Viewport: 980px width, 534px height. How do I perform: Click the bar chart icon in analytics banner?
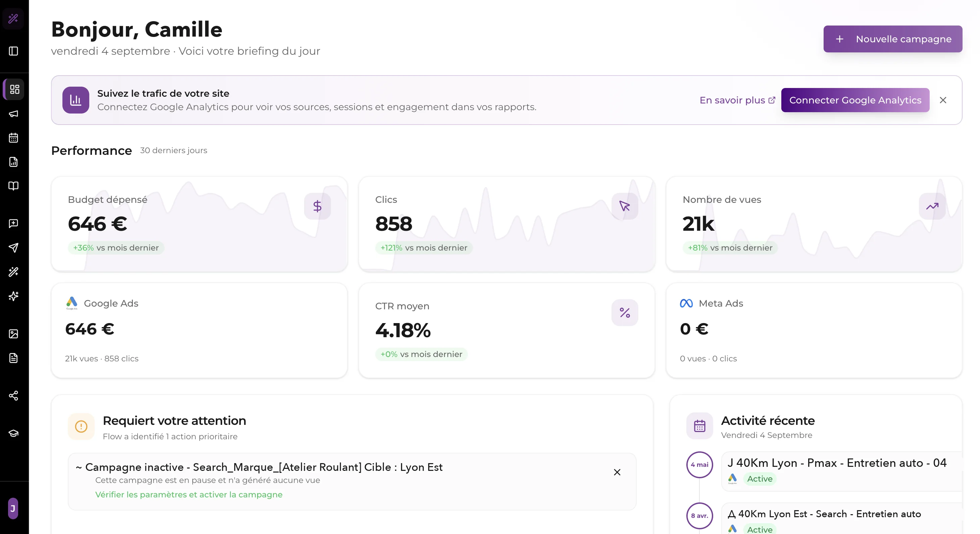[76, 100]
